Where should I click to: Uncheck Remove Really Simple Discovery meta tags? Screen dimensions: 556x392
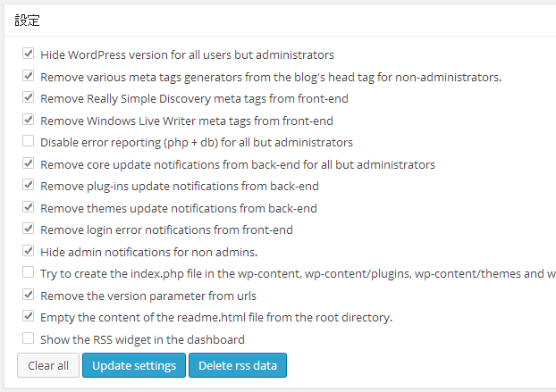click(28, 97)
